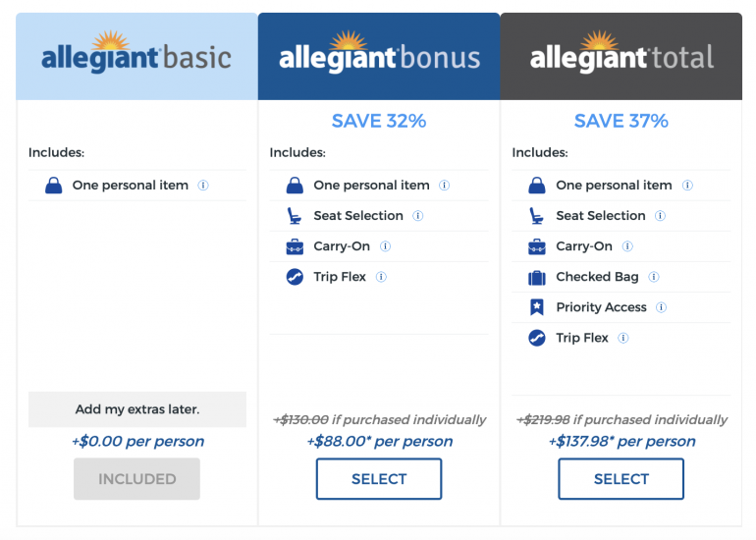
Task: Click info icon next to Total Trip Flex
Action: [x=623, y=338]
